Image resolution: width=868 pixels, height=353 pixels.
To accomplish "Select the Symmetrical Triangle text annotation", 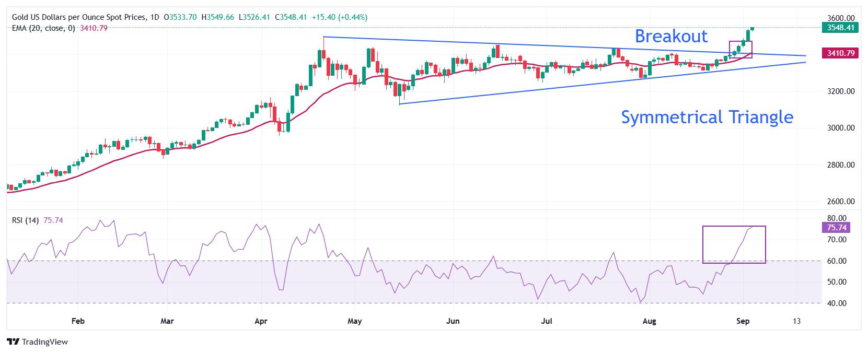I will (707, 116).
